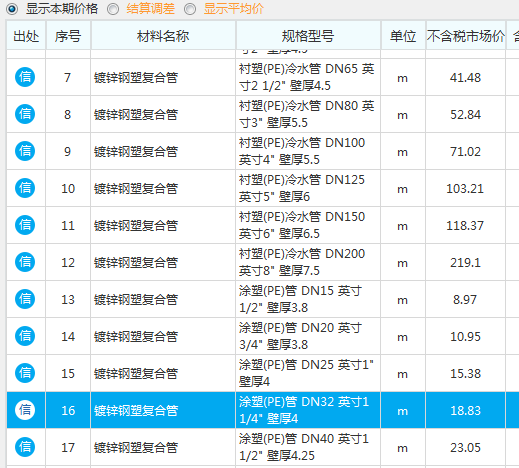
Task: Click the 序号 column header
Action: 68,36
